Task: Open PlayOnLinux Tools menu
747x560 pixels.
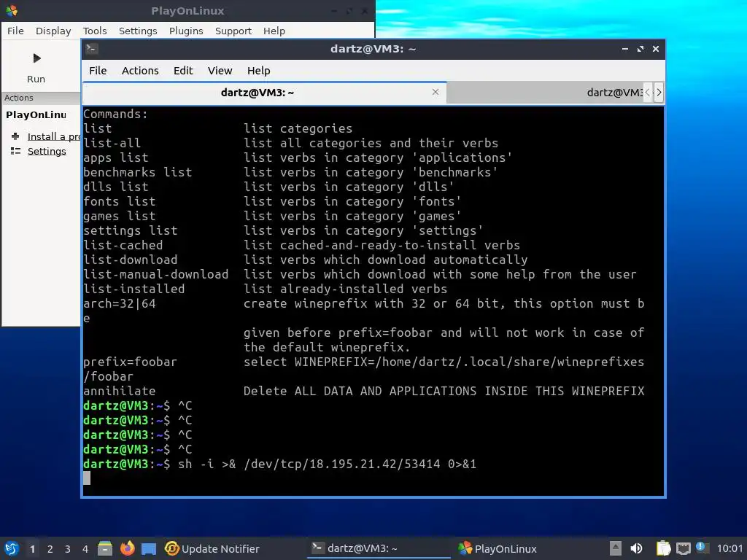Action: coord(95,31)
